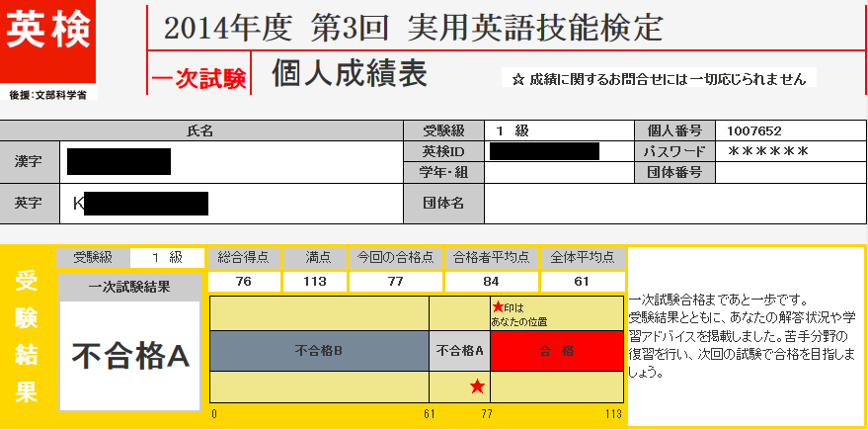Select the exam title 2014年度 第3回 実用英語技能検定
868x430 pixels.
click(x=413, y=29)
